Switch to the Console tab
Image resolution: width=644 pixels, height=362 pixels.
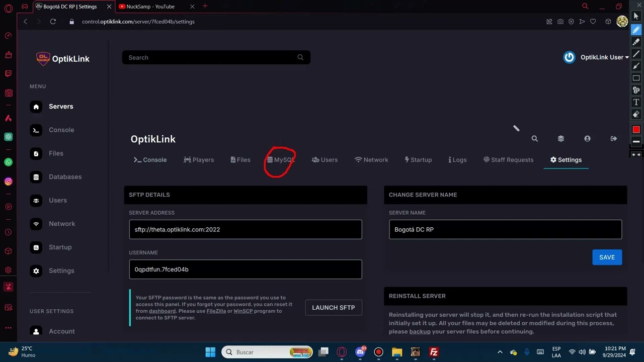150,160
